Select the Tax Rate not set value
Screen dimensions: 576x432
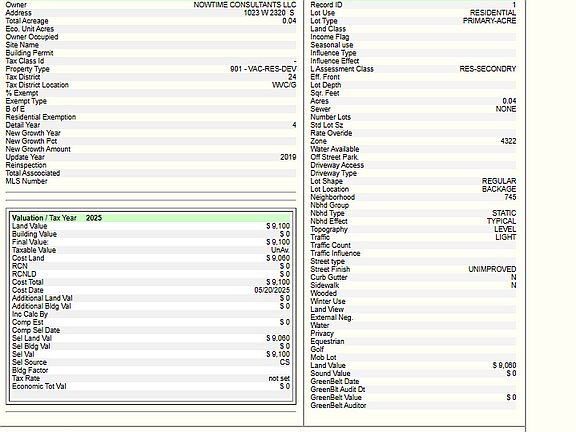point(279,378)
